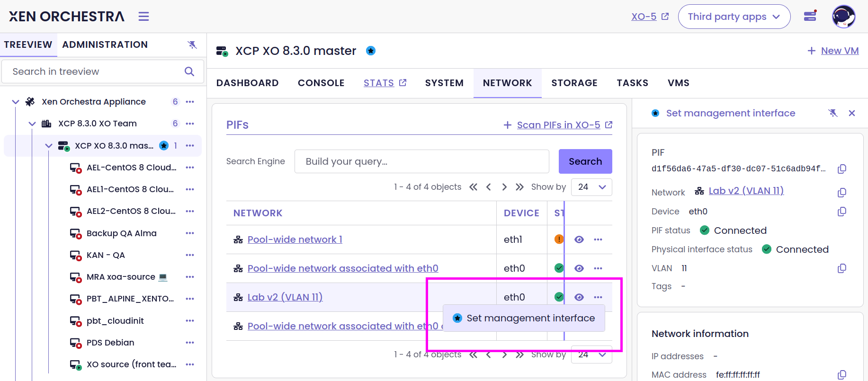Open more actions for XCP 8.3.0 XO Team
868x381 pixels.
190,124
